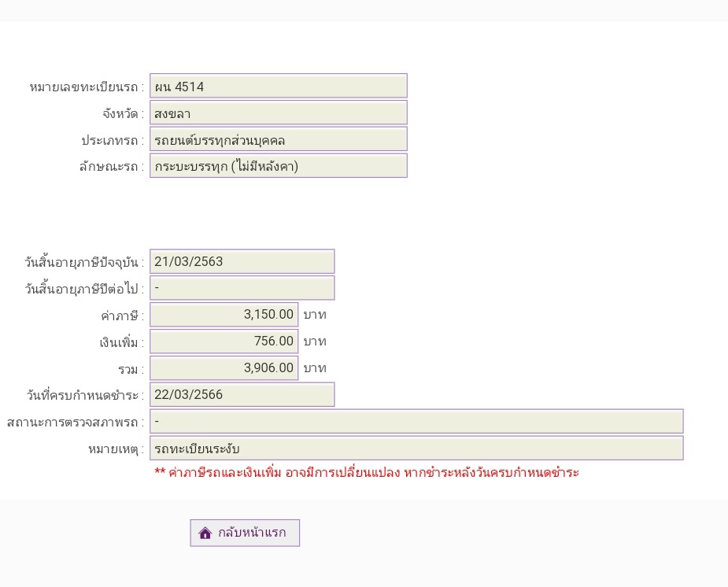Screen dimensions: 728x587
Task: Click the จังหวัด label
Action: pos(123,113)
